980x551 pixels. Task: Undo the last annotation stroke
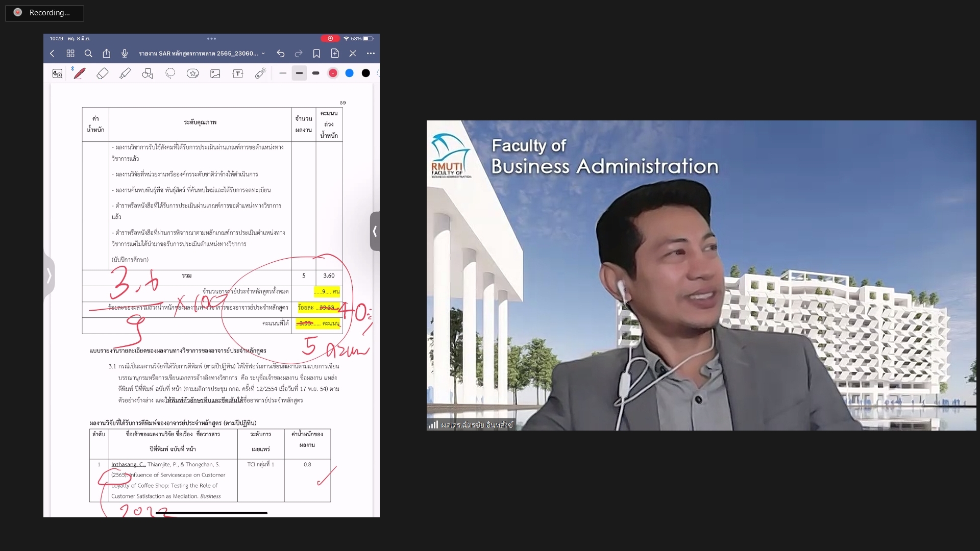pos(281,53)
